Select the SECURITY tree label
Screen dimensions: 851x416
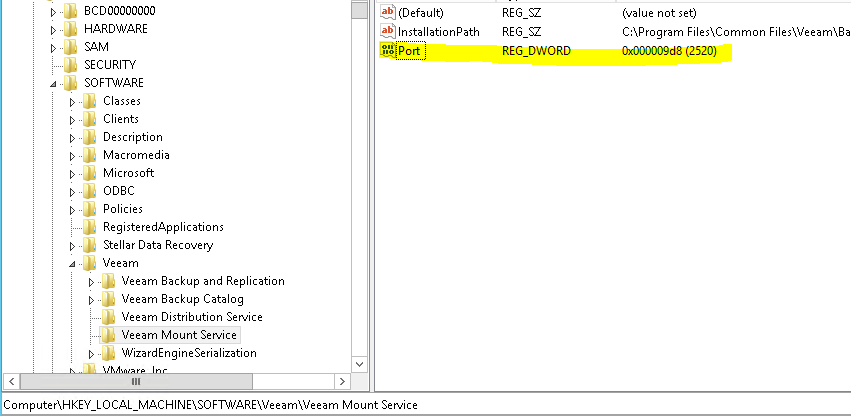tap(110, 65)
